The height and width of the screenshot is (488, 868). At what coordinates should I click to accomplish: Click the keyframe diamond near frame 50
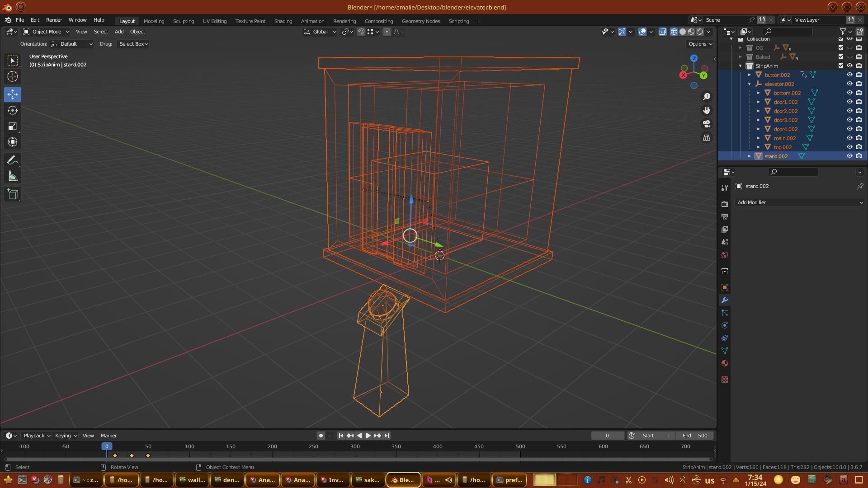148,455
